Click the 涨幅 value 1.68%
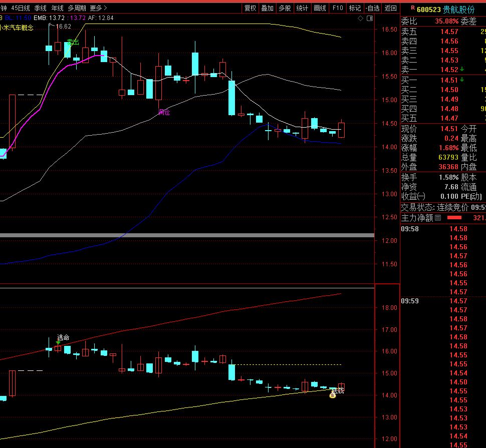 448,148
